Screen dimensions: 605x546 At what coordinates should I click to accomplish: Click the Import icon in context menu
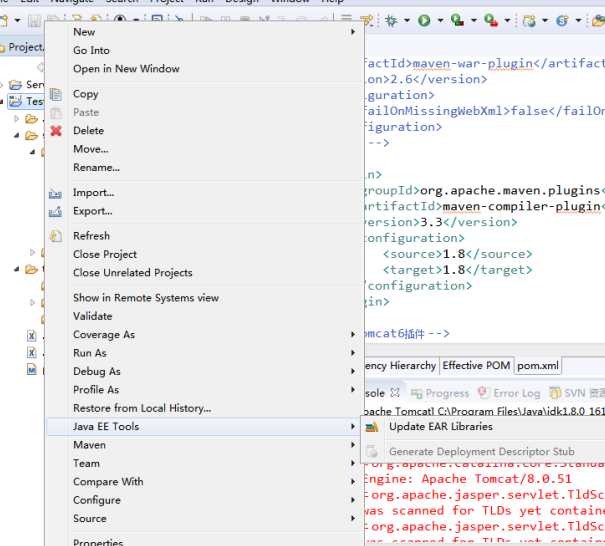coord(56,193)
